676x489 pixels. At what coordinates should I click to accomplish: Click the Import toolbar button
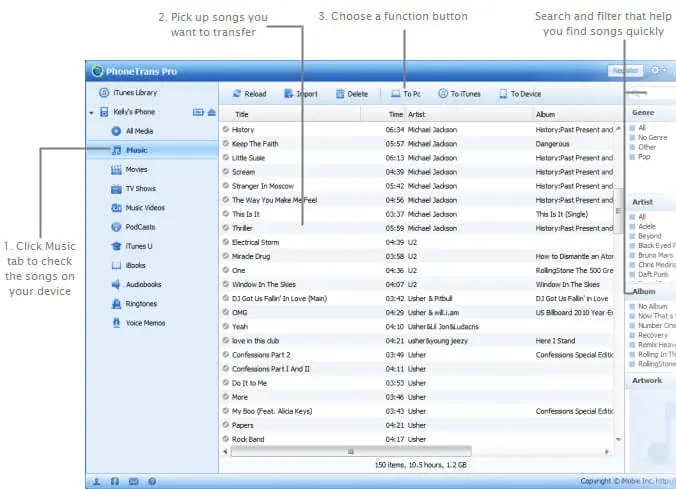tap(300, 94)
